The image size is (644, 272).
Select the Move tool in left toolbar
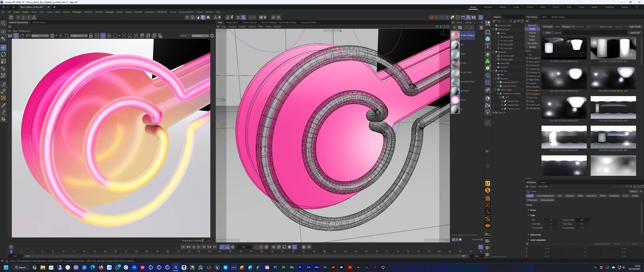point(3,47)
